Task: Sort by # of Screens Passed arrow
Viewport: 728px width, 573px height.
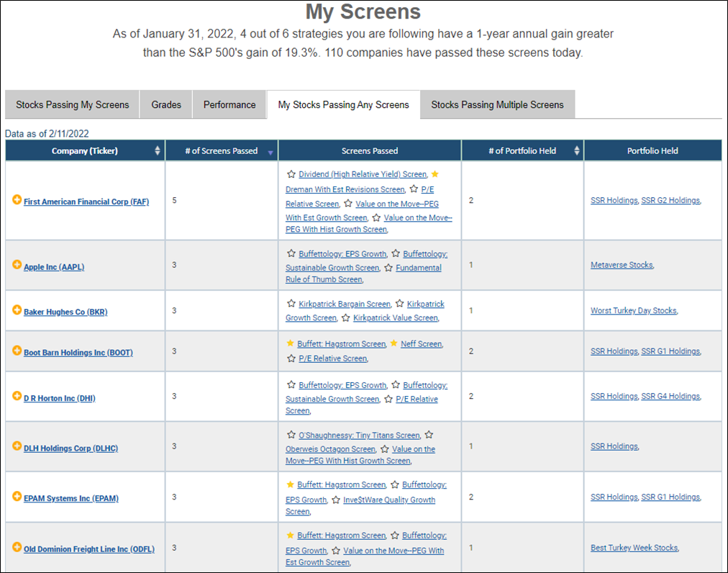Action: click(270, 153)
